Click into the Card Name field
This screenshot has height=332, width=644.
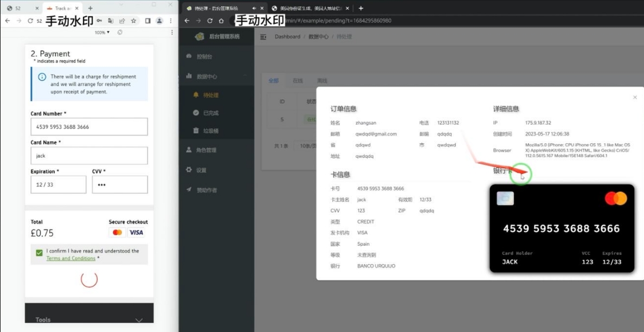click(x=89, y=156)
